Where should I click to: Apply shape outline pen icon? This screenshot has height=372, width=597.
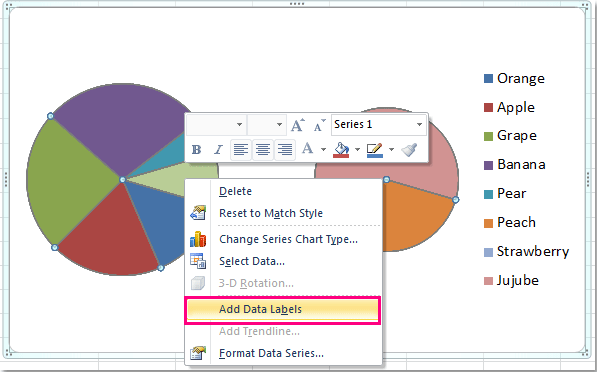pos(375,150)
